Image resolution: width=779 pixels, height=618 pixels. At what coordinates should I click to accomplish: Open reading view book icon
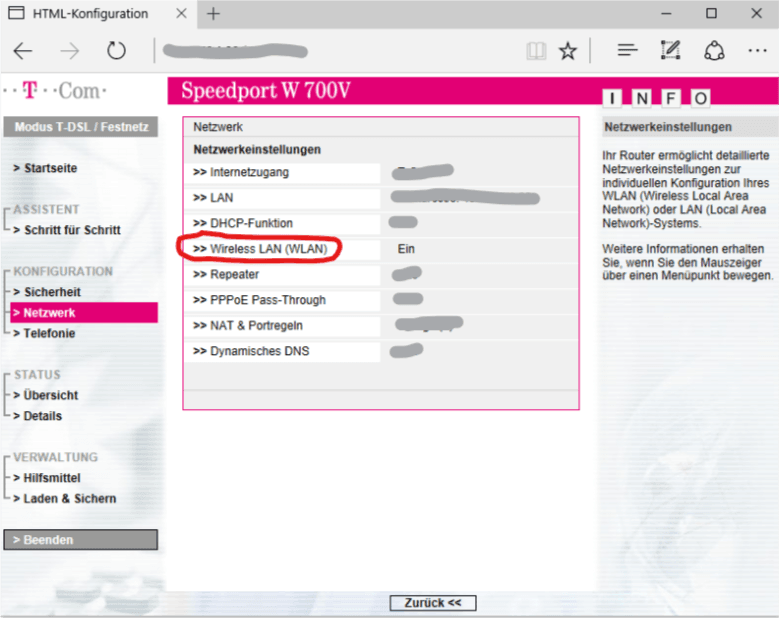click(x=537, y=51)
